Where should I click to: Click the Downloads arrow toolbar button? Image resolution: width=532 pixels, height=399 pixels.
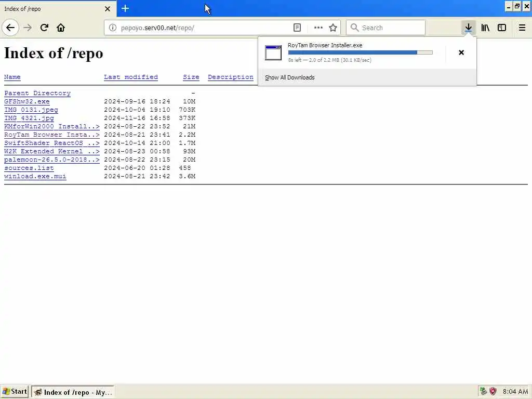[468, 28]
